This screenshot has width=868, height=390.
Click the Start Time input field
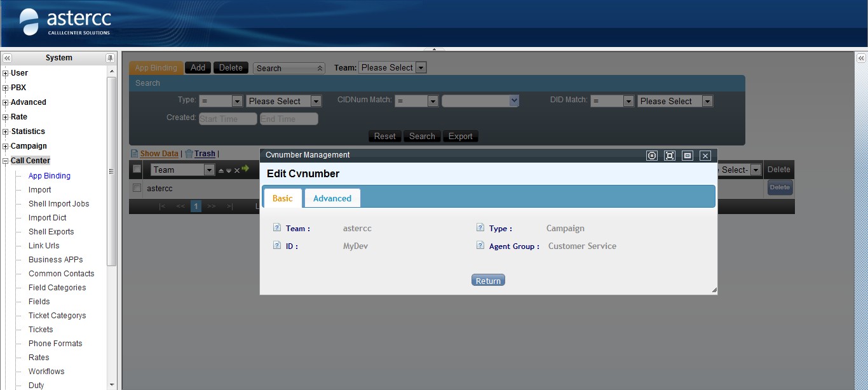pyautogui.click(x=227, y=119)
